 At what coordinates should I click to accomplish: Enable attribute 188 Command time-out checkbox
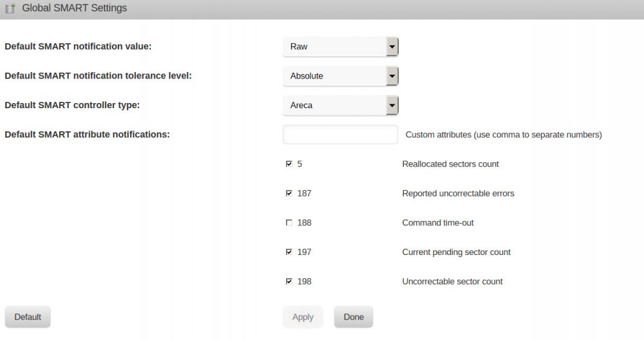click(x=289, y=223)
